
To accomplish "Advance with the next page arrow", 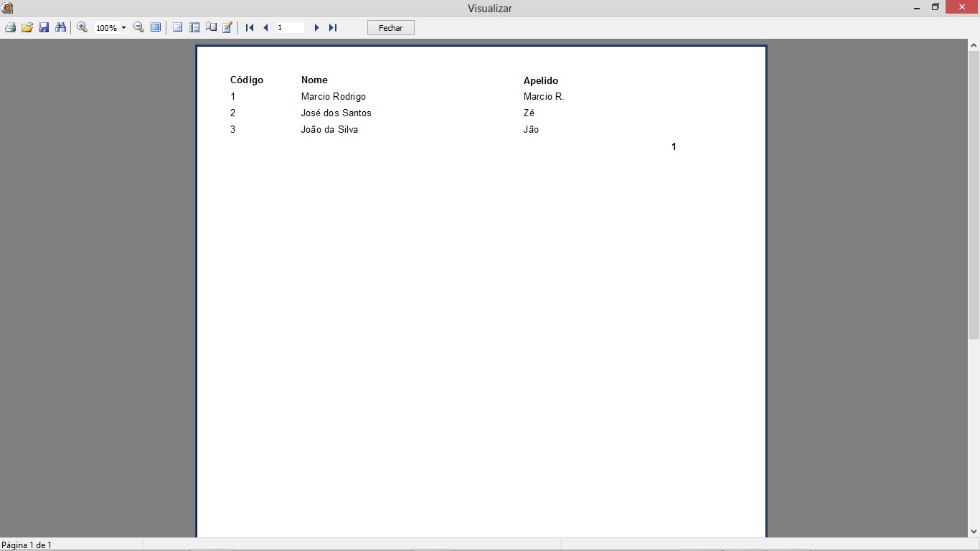I will (x=317, y=27).
